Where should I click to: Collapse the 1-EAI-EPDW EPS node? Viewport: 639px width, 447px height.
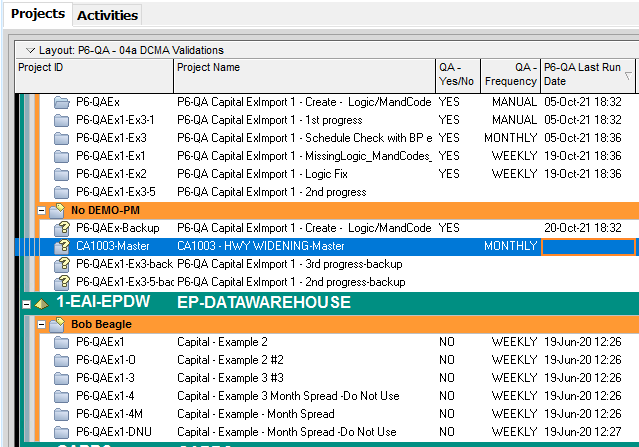point(26,304)
